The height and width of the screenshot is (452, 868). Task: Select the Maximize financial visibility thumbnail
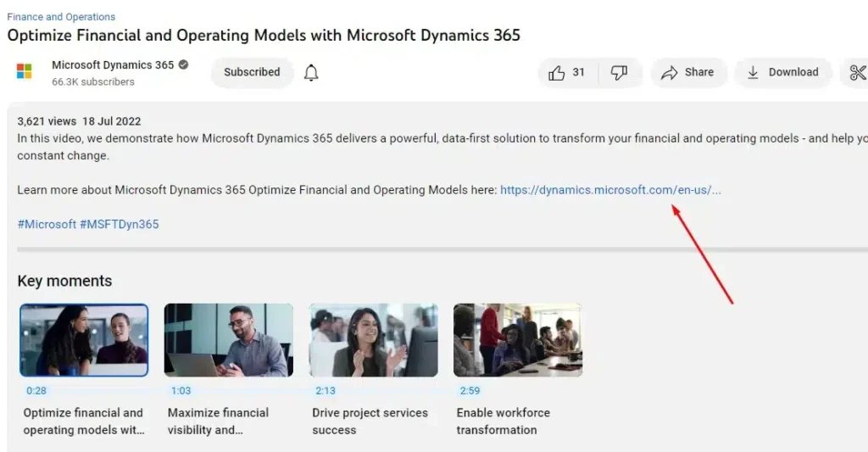[x=229, y=340]
